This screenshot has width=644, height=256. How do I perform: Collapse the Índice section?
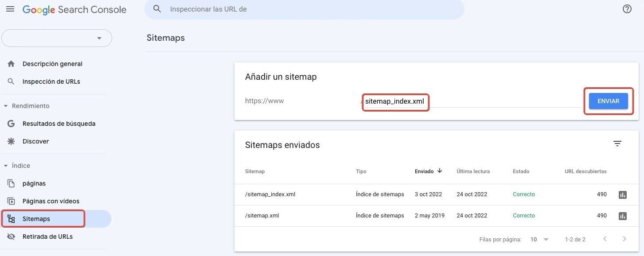pyautogui.click(x=6, y=166)
